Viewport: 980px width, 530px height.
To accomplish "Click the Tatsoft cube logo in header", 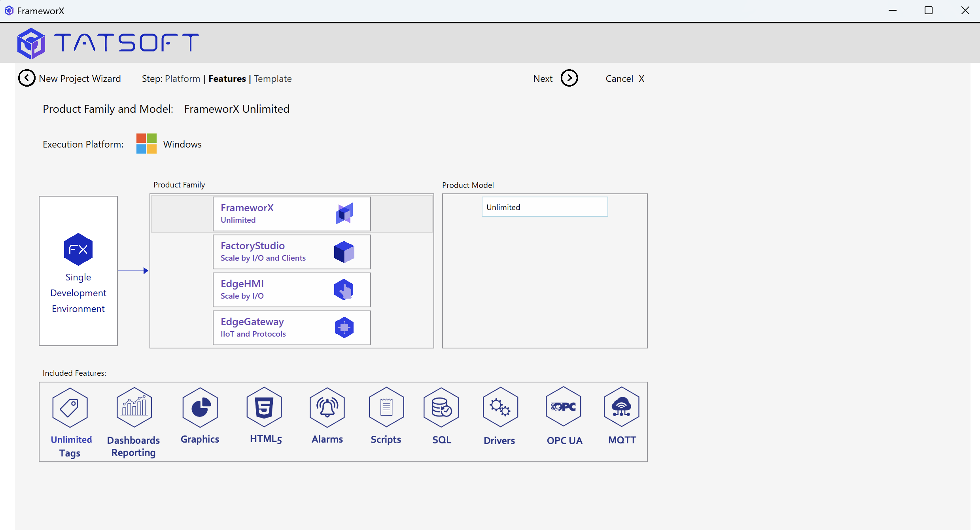I will click(x=31, y=44).
